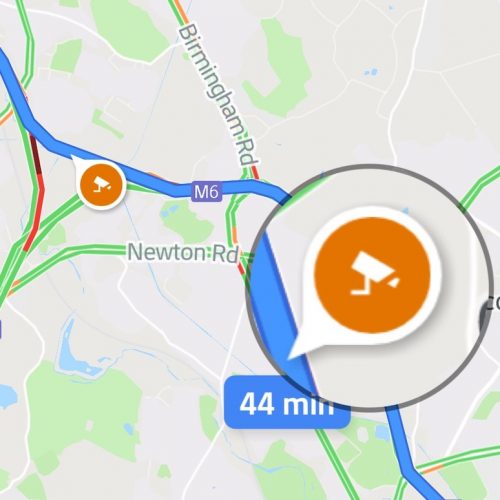The height and width of the screenshot is (500, 500).
Task: Click the Birmingham Rd street label
Action: point(218,96)
